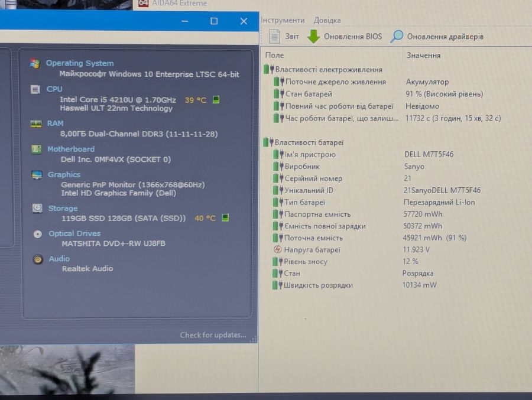Click battery icon beside Час роботи батареї, що залиш...
This screenshot has height=400, width=532.
point(279,118)
